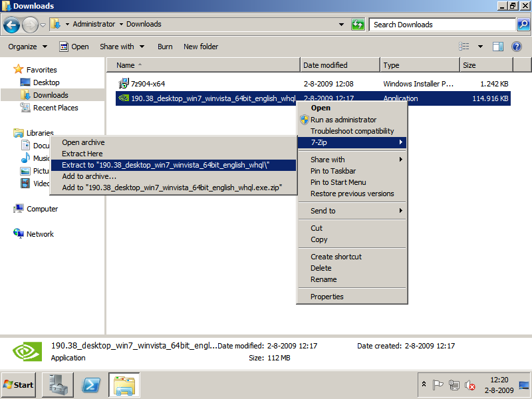Choose Open in the context menu

coord(352,108)
